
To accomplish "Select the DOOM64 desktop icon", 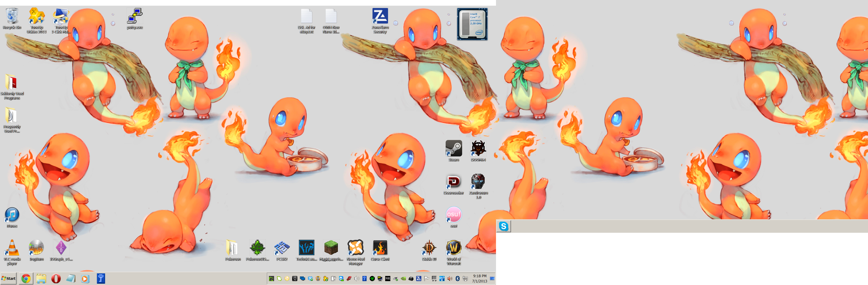I will click(x=478, y=149).
